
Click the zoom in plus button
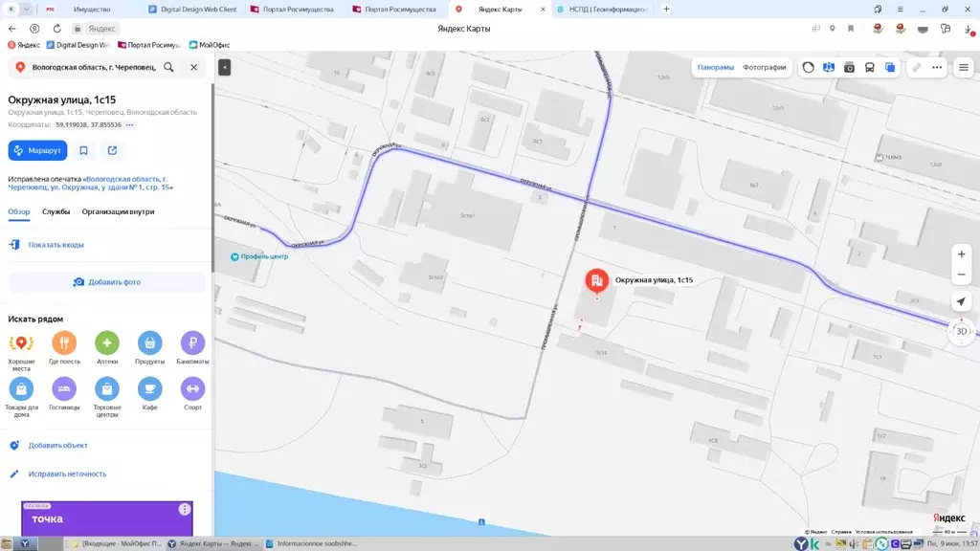[x=961, y=254]
